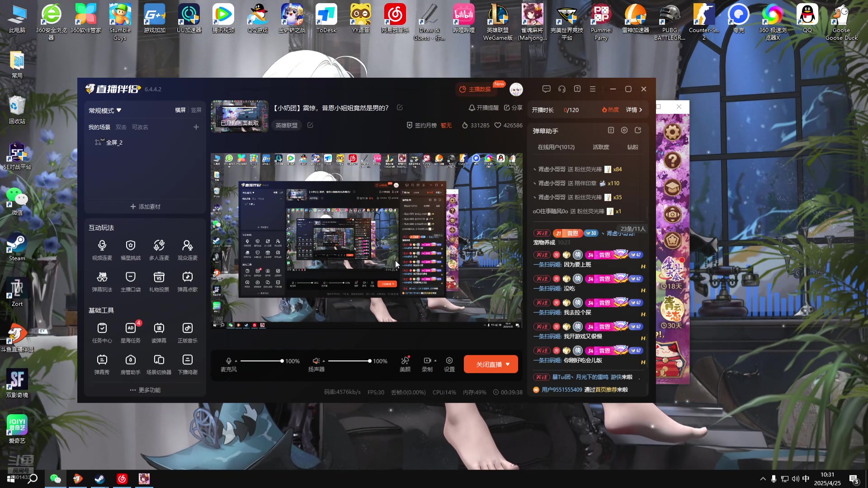Click 分享 share link

pyautogui.click(x=513, y=108)
